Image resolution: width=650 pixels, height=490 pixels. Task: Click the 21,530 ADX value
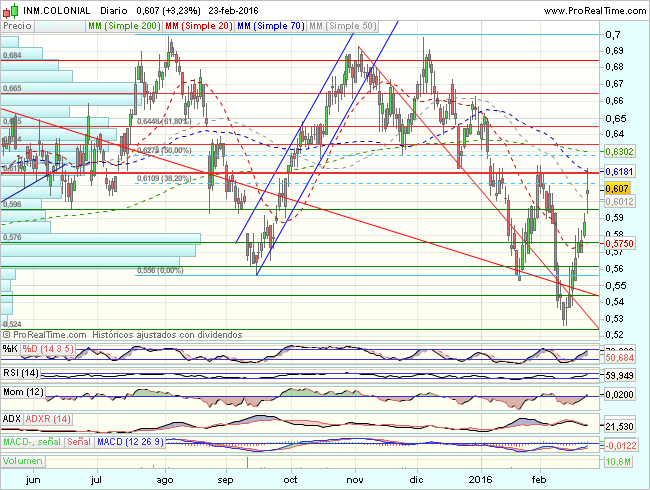[x=619, y=427]
